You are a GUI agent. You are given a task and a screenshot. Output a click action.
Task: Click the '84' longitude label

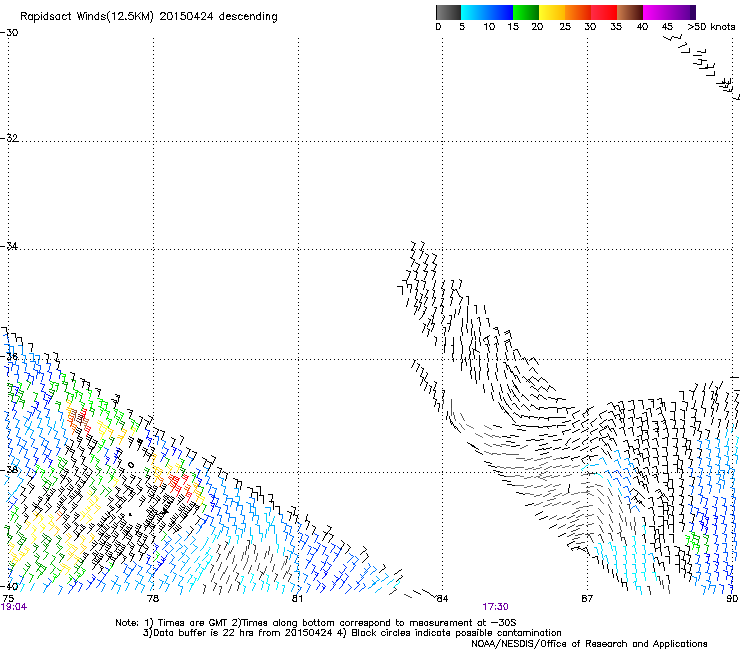442,599
